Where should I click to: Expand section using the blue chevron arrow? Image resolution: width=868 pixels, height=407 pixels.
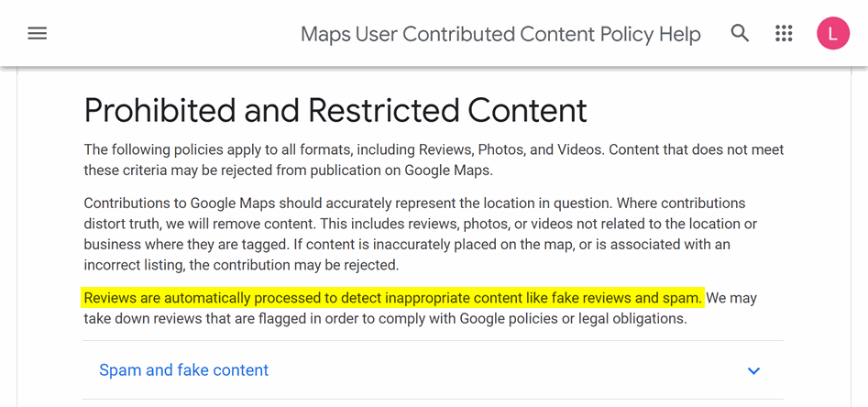(x=753, y=370)
